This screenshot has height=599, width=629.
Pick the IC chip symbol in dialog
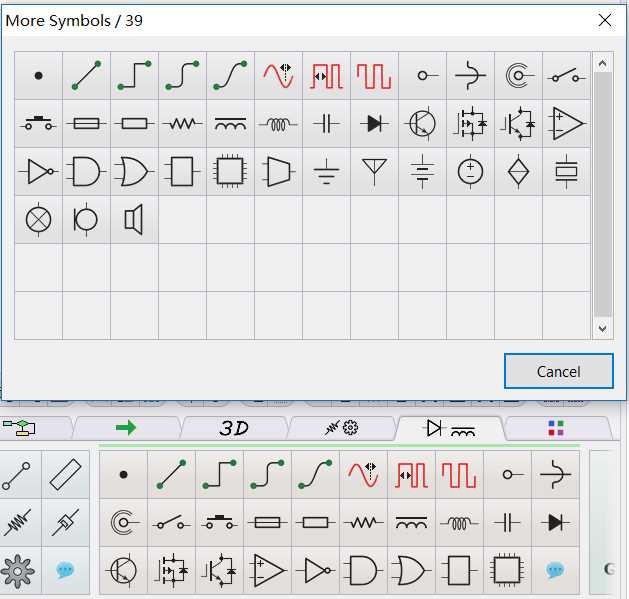coord(230,171)
